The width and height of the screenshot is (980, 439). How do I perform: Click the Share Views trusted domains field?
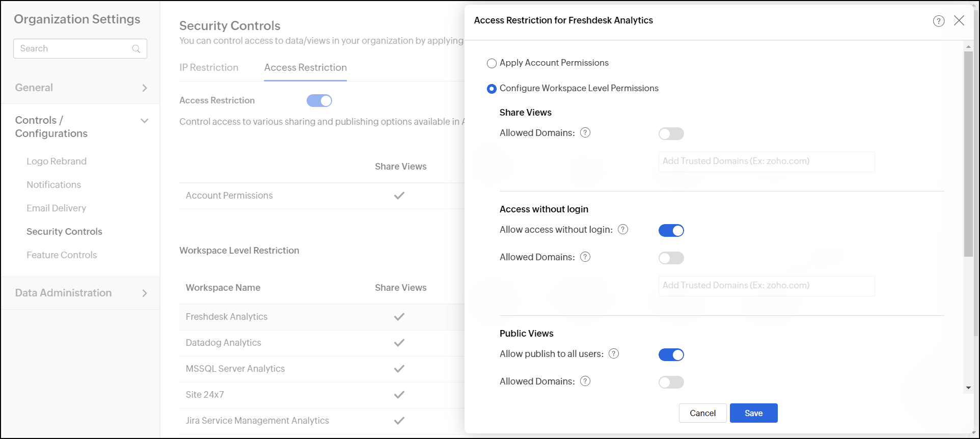pos(766,161)
